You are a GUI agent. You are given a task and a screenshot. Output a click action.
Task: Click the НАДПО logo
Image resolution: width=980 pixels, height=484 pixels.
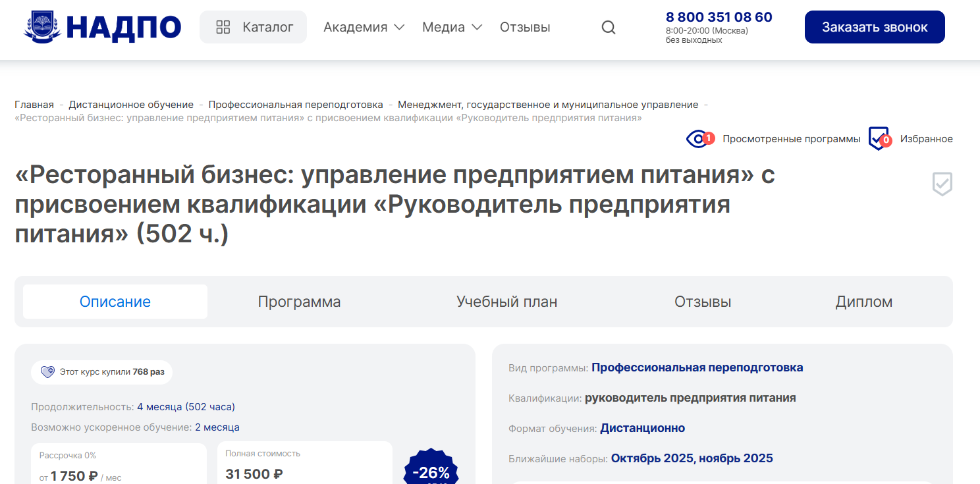(x=102, y=27)
